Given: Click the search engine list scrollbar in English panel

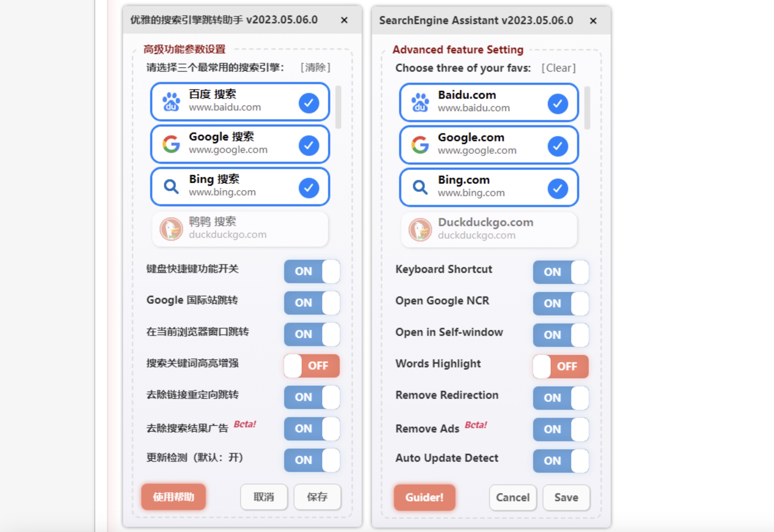Looking at the screenshot, I should click(587, 108).
